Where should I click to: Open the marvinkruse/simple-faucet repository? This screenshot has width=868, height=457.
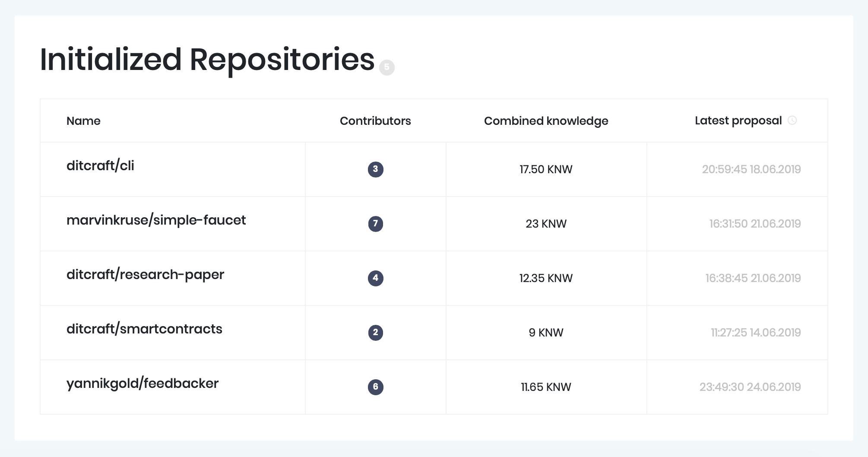tap(156, 220)
